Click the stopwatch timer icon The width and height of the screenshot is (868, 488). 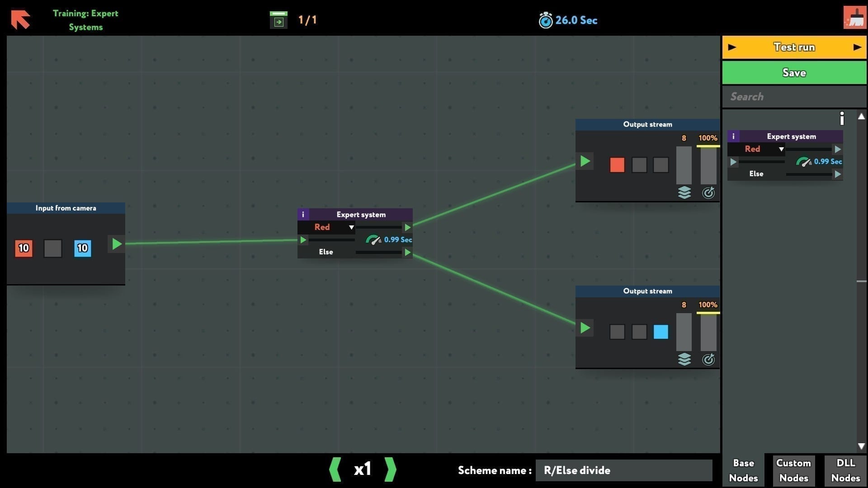545,20
